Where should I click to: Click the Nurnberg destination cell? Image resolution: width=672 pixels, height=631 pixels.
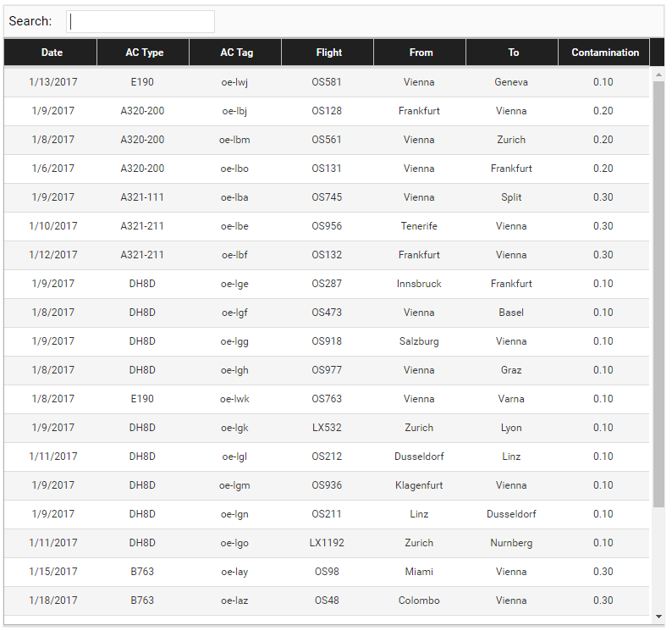(x=511, y=543)
